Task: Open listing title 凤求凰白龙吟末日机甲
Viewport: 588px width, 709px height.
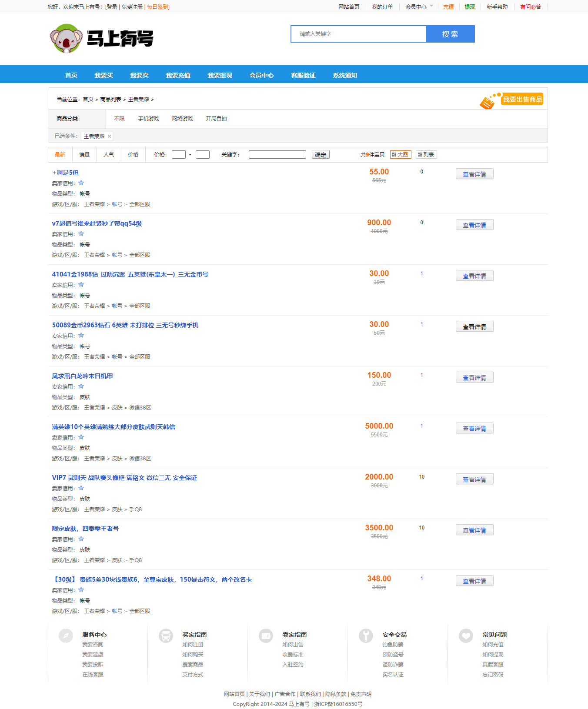Action: coord(83,376)
